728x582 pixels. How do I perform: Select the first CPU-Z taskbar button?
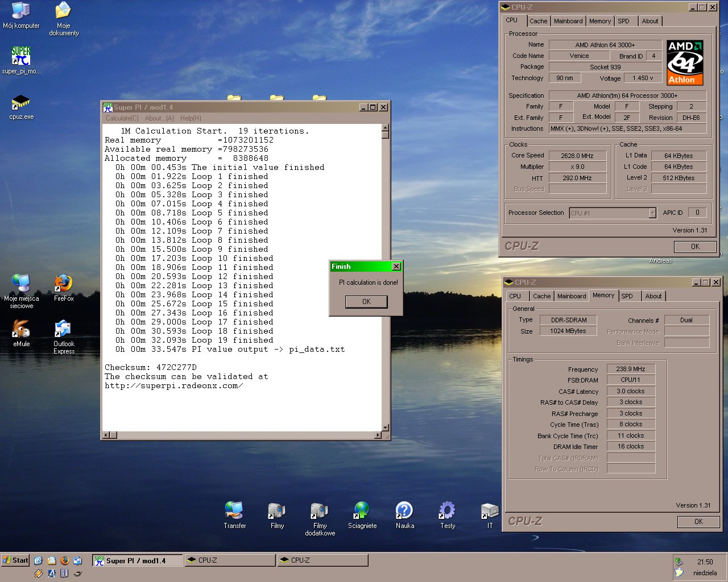click(230, 560)
